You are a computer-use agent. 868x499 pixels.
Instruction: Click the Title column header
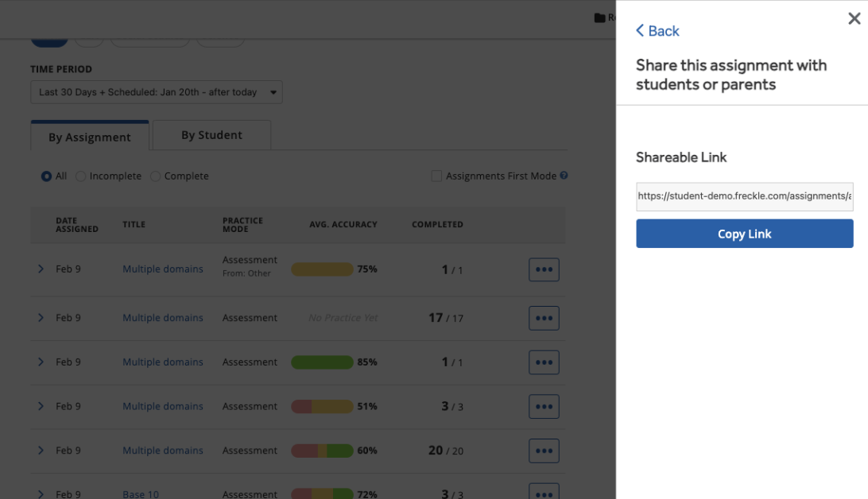[134, 225]
